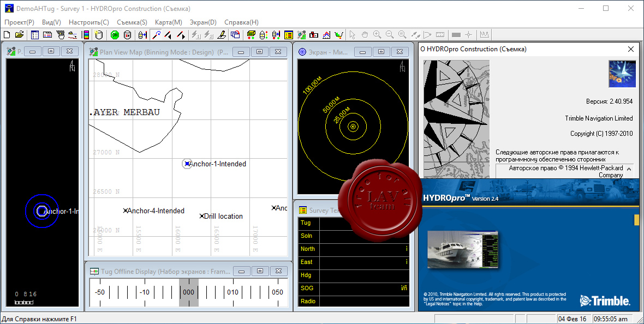Open the Проект(P) menu
Image resolution: width=644 pixels, height=324 pixels.
point(19,22)
